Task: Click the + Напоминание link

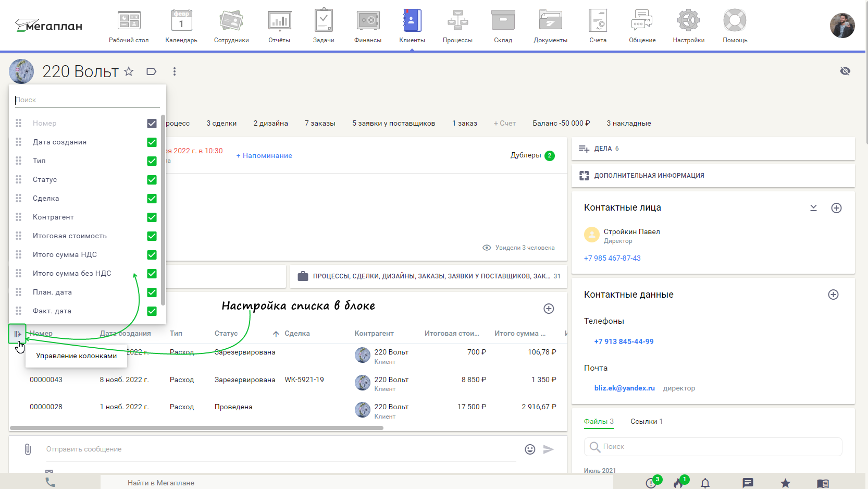Action: point(264,155)
